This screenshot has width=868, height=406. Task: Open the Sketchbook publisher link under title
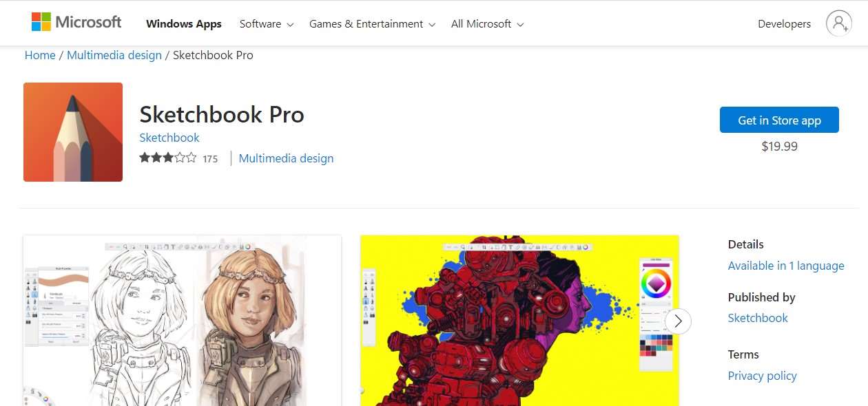point(169,138)
